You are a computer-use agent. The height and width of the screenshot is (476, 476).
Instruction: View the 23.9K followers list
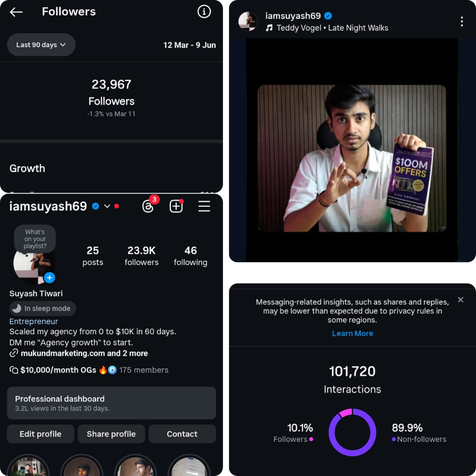[x=141, y=256]
